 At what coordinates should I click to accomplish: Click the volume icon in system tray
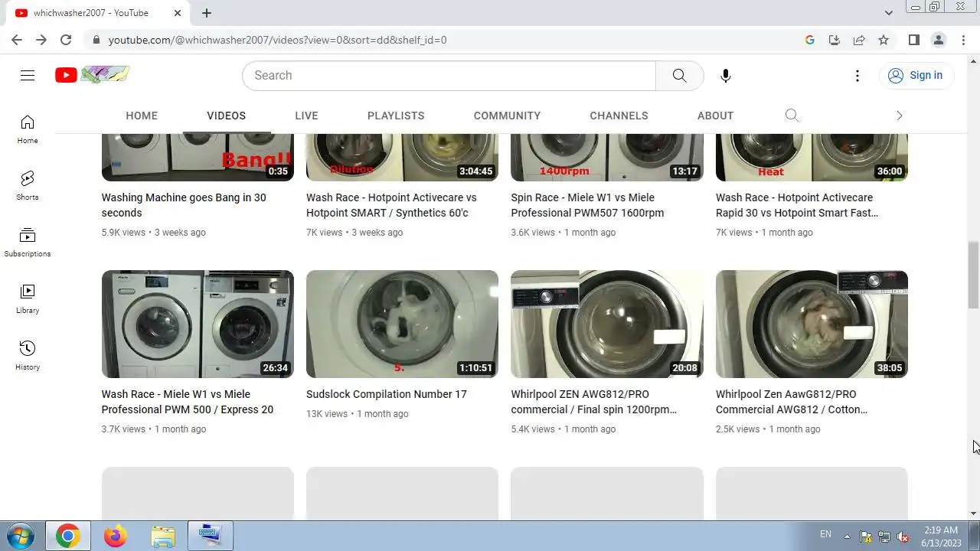[x=903, y=536]
